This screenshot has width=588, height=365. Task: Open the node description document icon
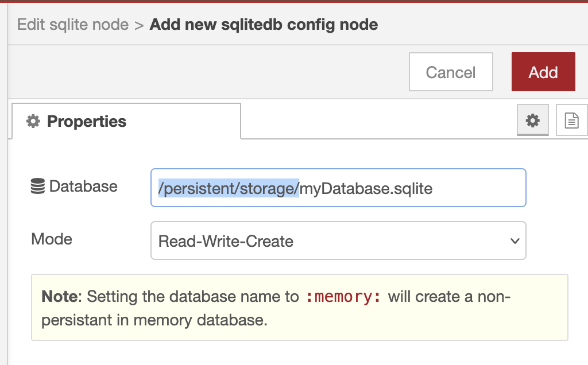(x=571, y=121)
